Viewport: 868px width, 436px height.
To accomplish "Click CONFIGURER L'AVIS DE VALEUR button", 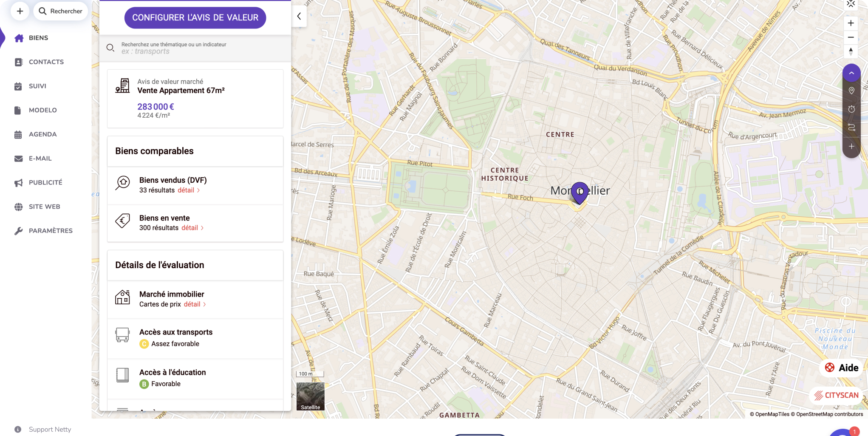I will tap(195, 18).
